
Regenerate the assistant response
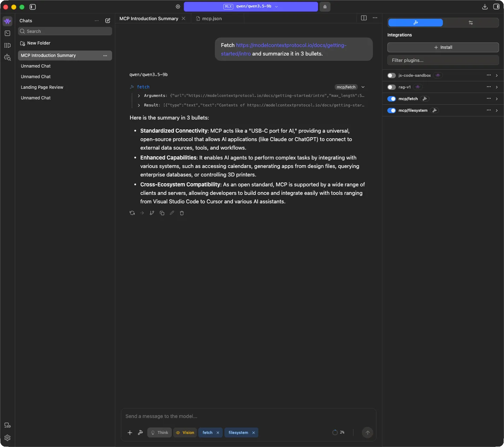(132, 213)
